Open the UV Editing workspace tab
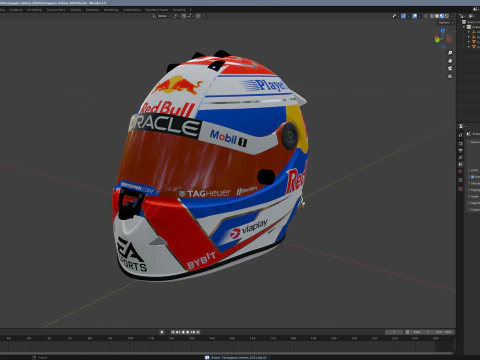Screen dimensions: 480x360 pyautogui.click(x=34, y=10)
